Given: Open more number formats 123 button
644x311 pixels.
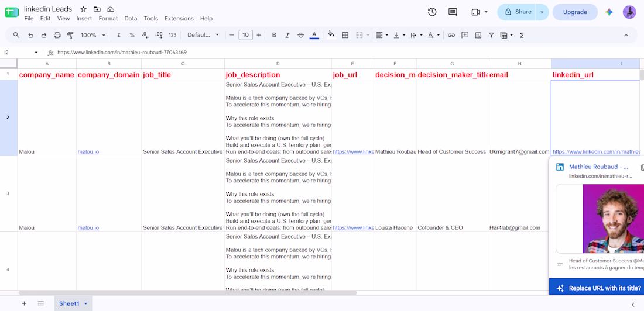Looking at the screenshot, I should pyautogui.click(x=173, y=35).
